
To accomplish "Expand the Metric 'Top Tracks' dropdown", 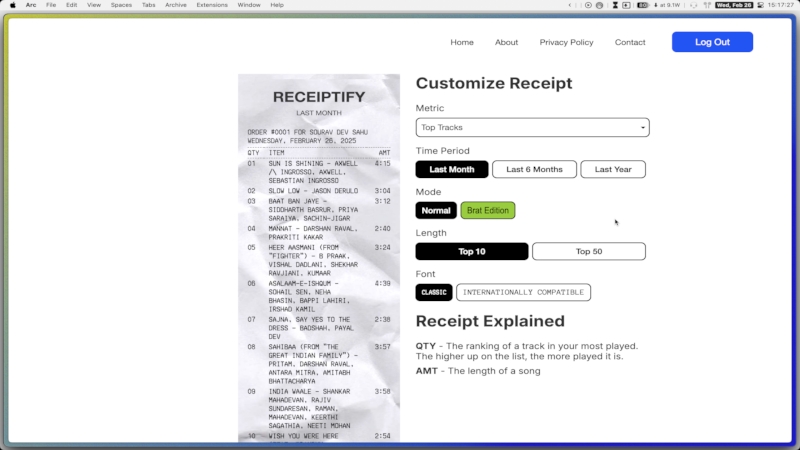I will point(532,128).
